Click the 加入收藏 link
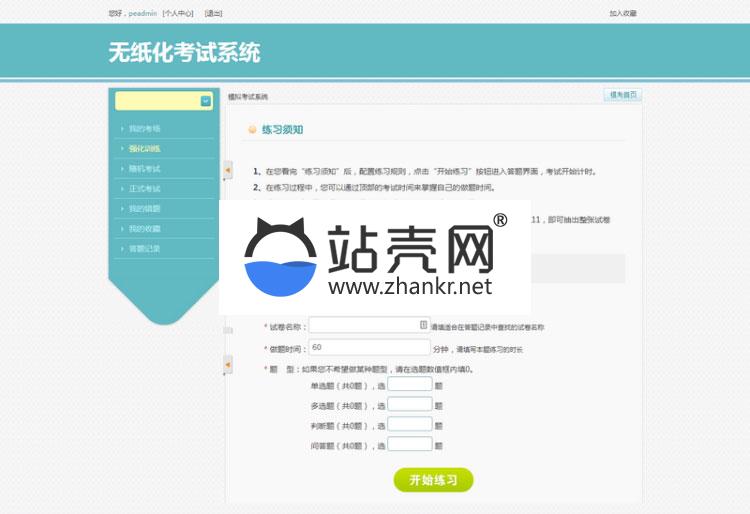The width and height of the screenshot is (750, 514). (622, 14)
